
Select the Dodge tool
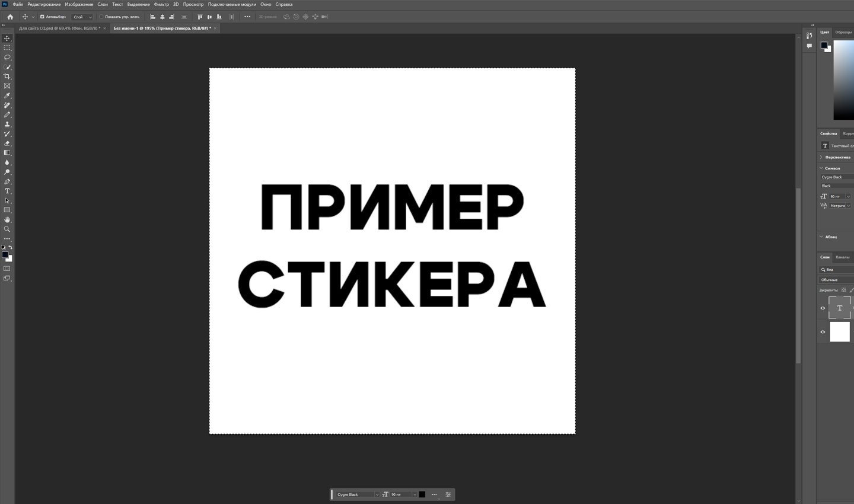click(7, 172)
